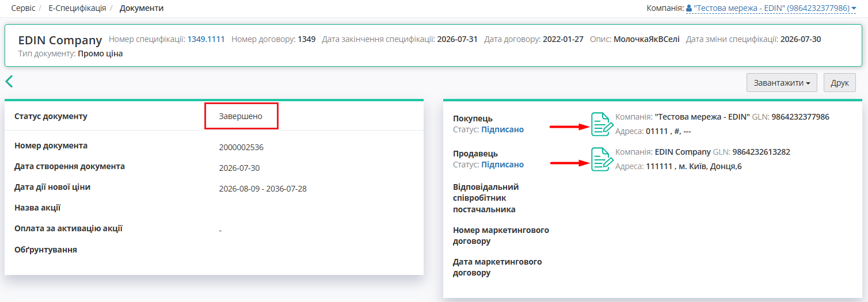
Task: Click the Оплата за активацію акції label
Action: (x=68, y=228)
